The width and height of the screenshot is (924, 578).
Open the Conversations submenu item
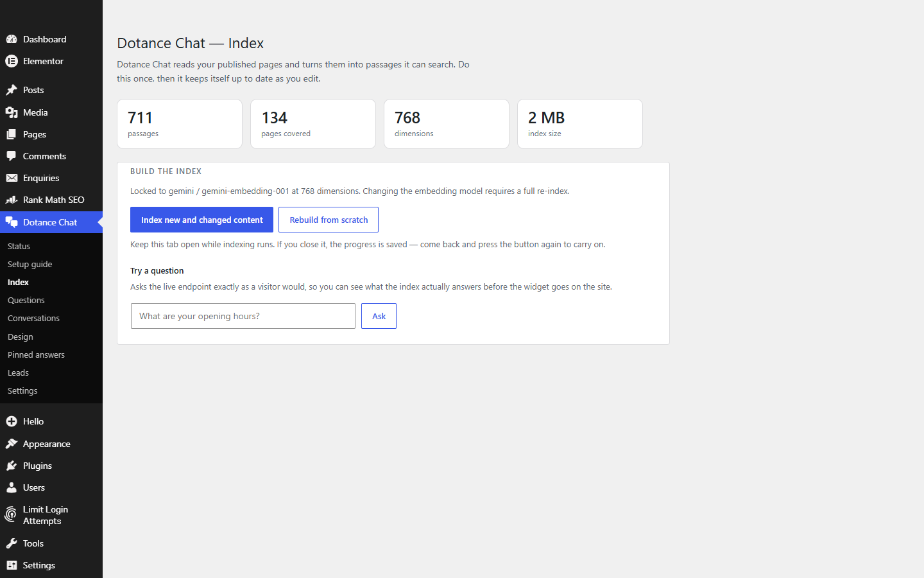tap(33, 318)
